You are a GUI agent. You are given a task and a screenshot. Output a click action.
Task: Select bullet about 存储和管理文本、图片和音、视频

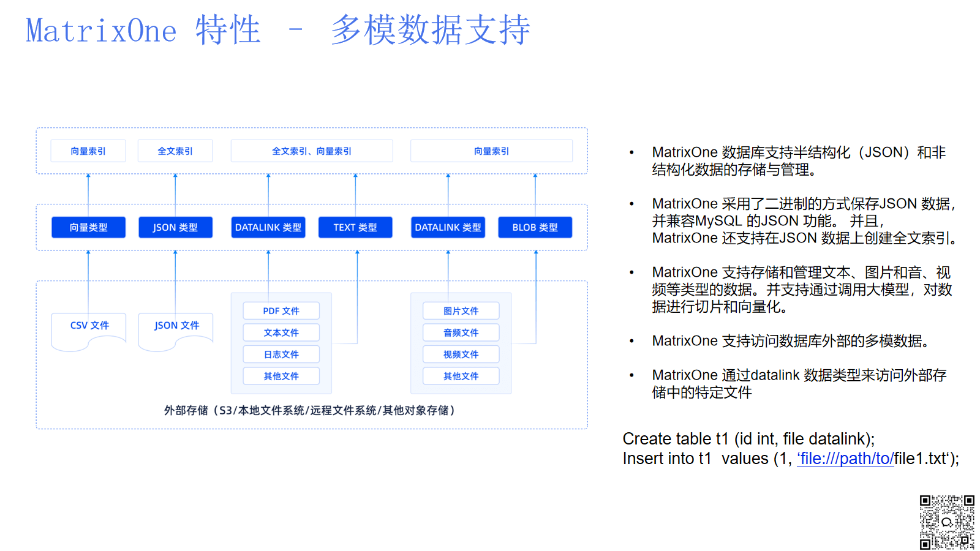tap(802, 290)
